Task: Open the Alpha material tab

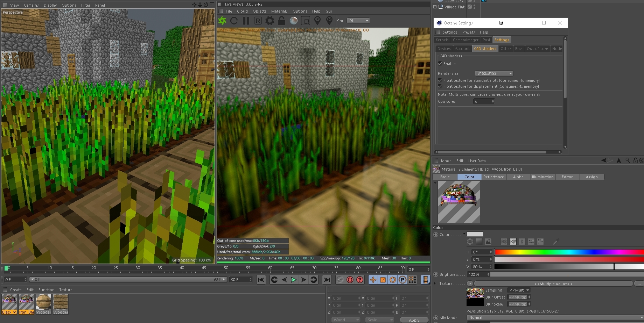Action: pos(518,177)
